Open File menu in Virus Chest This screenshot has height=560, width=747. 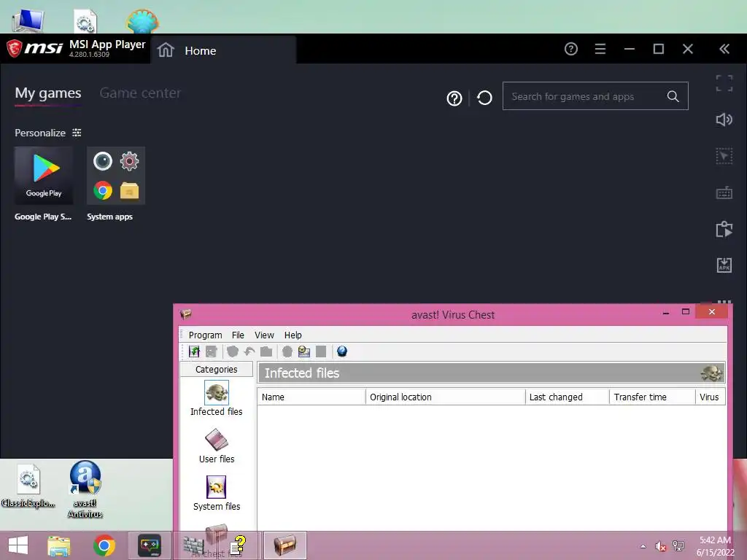point(238,335)
